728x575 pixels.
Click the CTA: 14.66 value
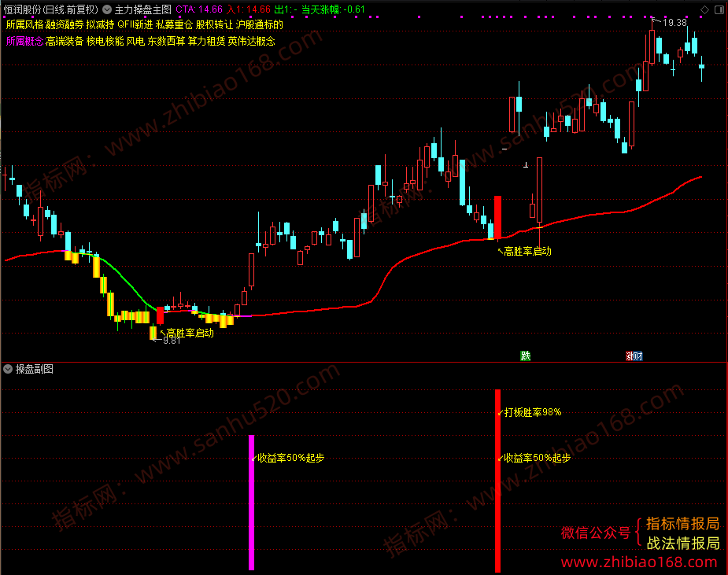point(199,9)
